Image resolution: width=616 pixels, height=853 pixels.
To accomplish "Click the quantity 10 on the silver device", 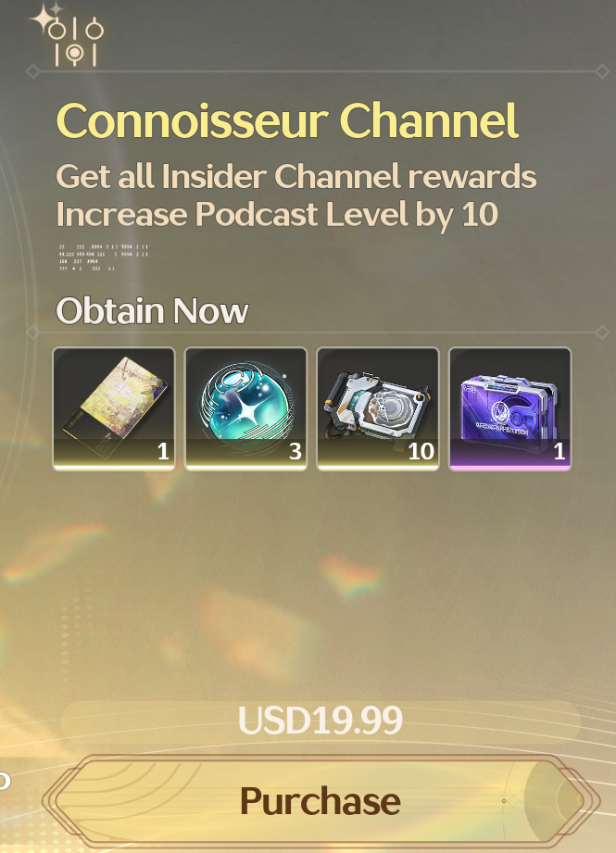I will click(x=421, y=451).
